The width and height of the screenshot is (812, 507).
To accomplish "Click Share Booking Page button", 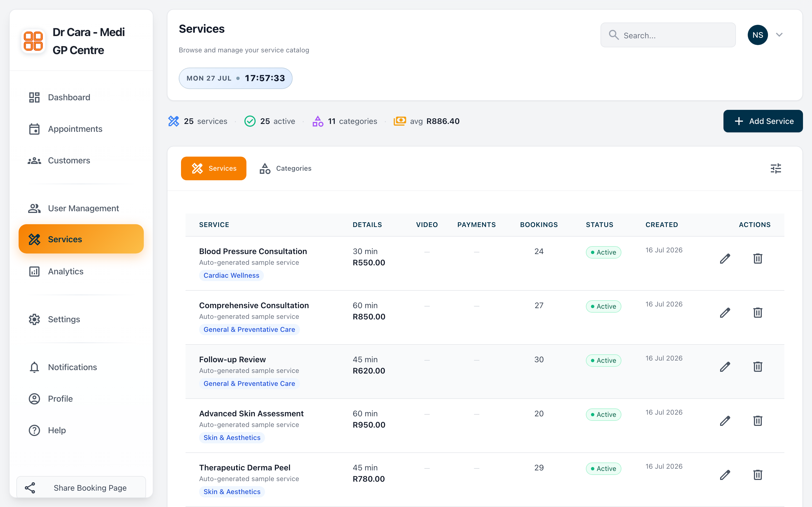I will (x=81, y=488).
